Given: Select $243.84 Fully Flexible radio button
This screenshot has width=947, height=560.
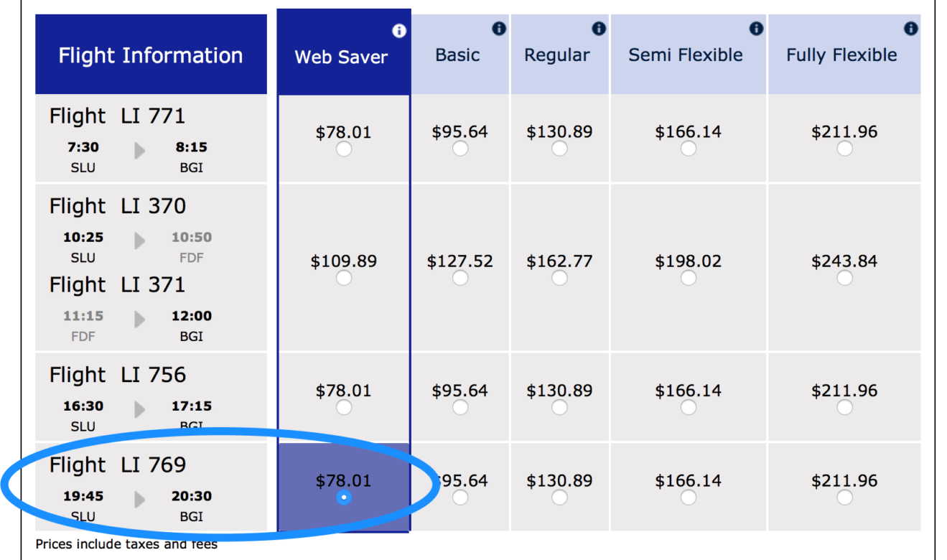Looking at the screenshot, I should [845, 277].
